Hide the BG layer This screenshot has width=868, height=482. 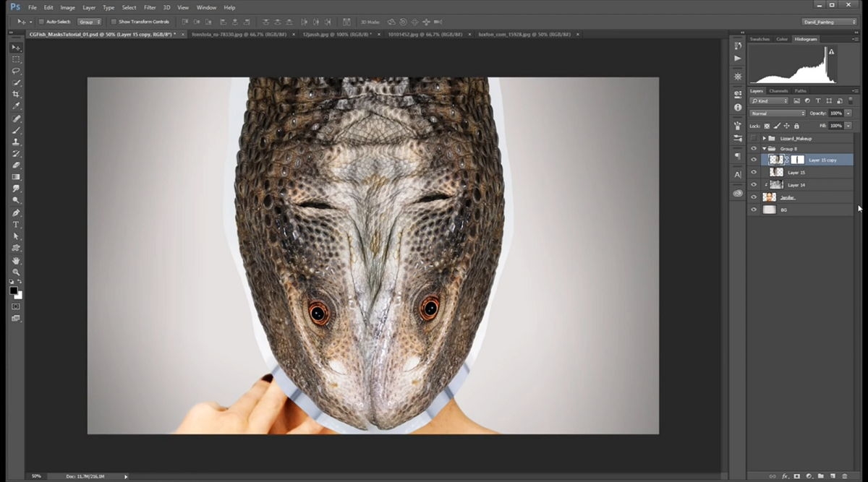click(754, 210)
